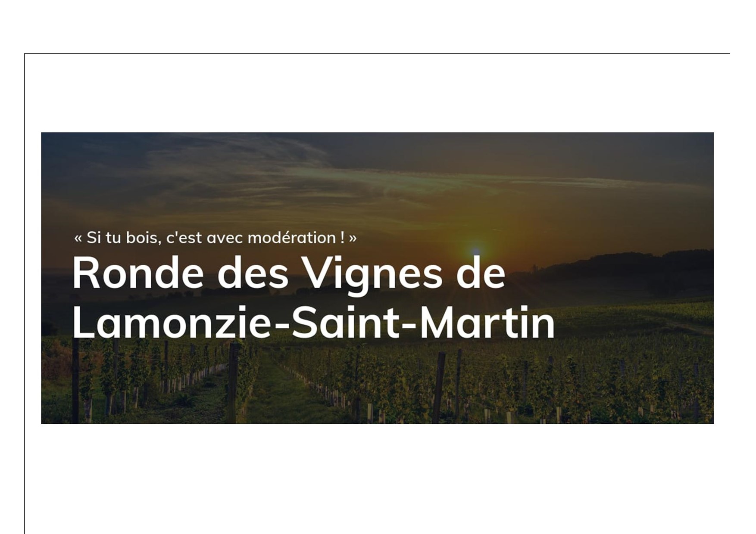
Task: Select the word "Martin" in the heading
Action: point(487,323)
